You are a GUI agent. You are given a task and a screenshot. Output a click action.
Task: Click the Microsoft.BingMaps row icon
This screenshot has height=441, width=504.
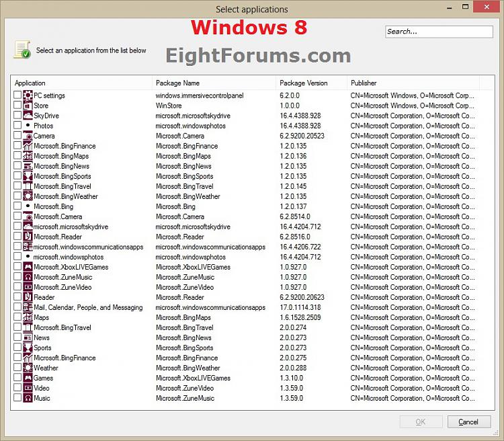tap(28, 156)
